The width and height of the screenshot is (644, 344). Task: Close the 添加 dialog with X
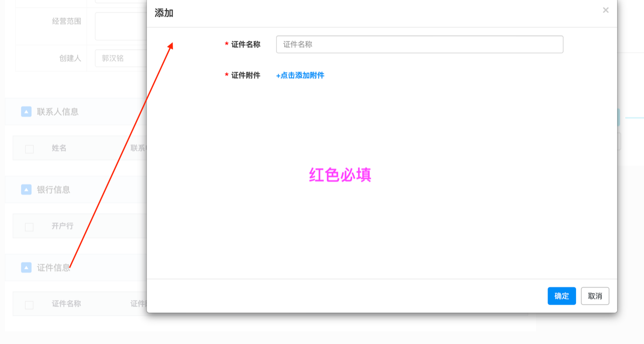coord(605,10)
